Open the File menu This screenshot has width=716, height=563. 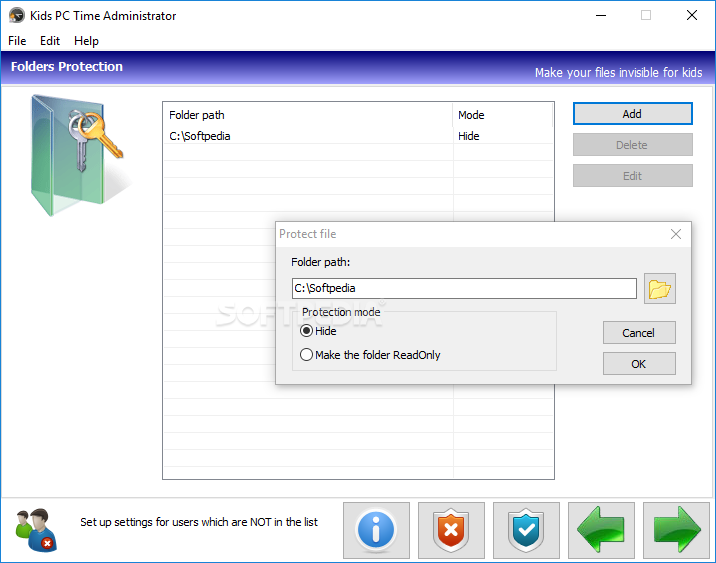click(17, 41)
